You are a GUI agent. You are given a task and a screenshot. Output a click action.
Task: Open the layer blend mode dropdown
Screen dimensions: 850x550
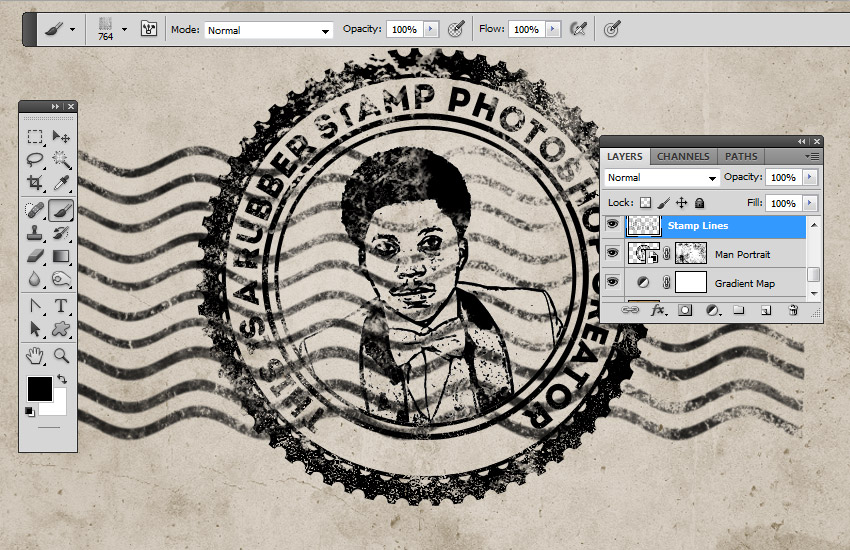pyautogui.click(x=661, y=178)
